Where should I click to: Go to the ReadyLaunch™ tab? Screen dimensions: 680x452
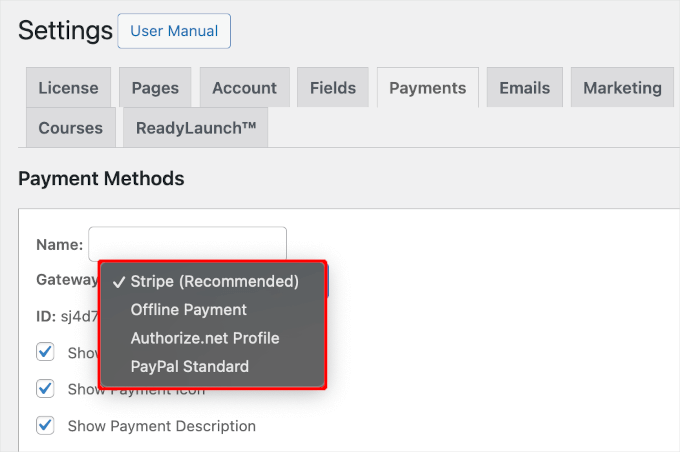pyautogui.click(x=196, y=128)
